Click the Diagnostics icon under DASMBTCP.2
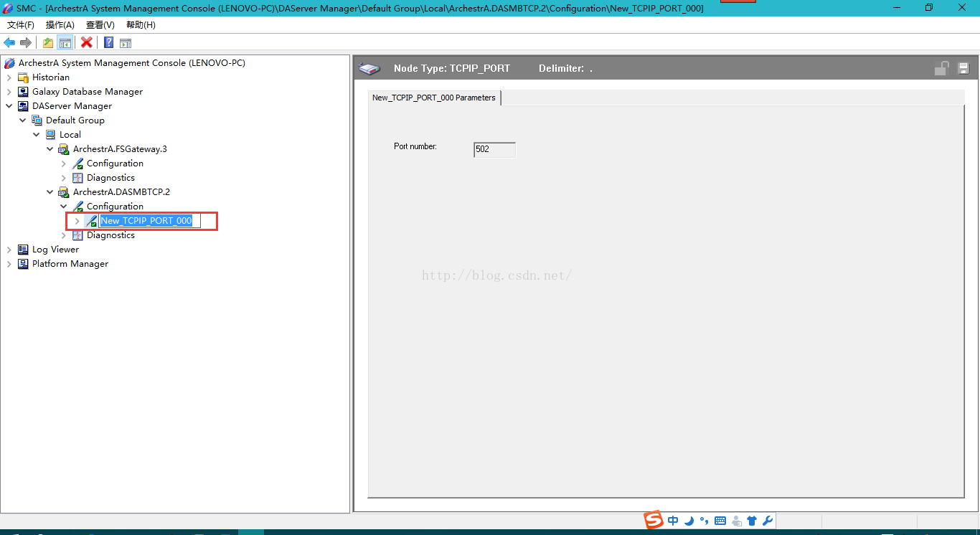Screen dimensions: 980x535 click(78, 235)
